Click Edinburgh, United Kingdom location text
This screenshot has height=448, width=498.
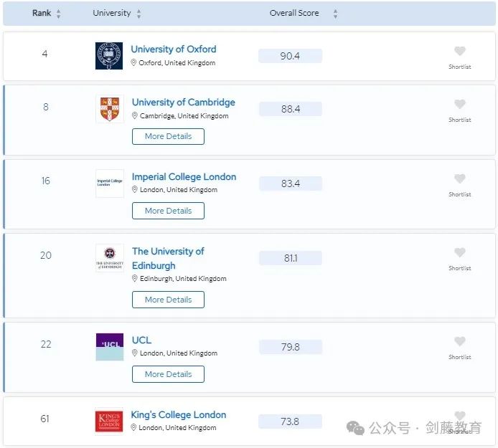[183, 279]
